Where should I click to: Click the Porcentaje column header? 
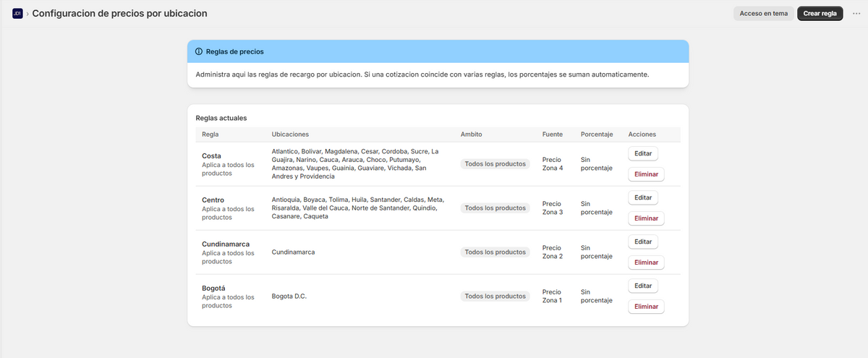pos(597,135)
